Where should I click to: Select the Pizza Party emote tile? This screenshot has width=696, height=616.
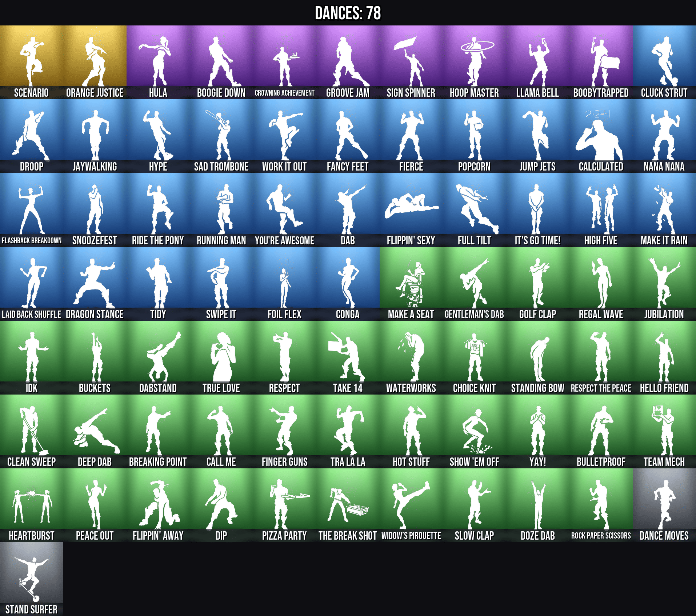(x=285, y=505)
